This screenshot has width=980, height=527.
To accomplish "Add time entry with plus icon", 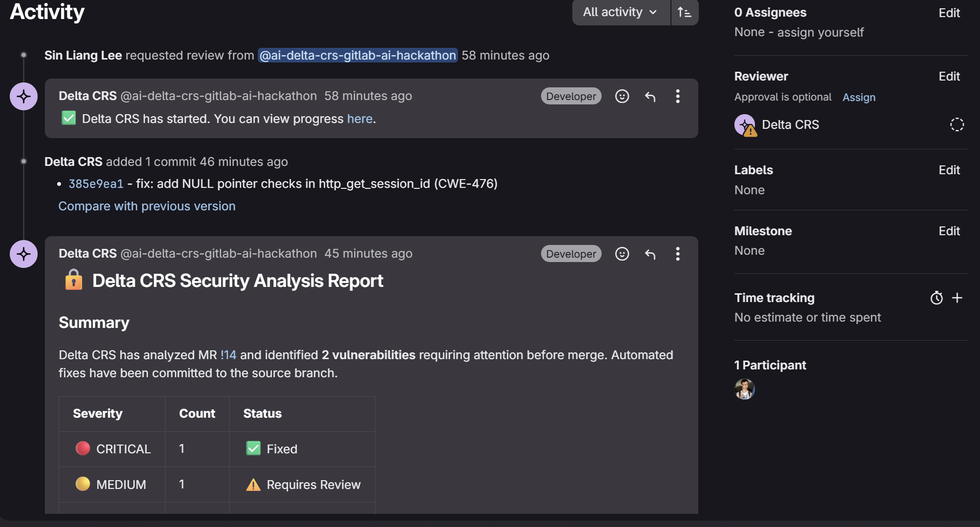I will click(x=957, y=298).
